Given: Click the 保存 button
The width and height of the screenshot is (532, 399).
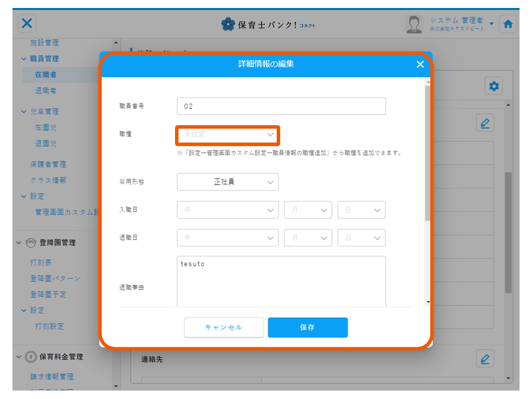Looking at the screenshot, I should [308, 328].
